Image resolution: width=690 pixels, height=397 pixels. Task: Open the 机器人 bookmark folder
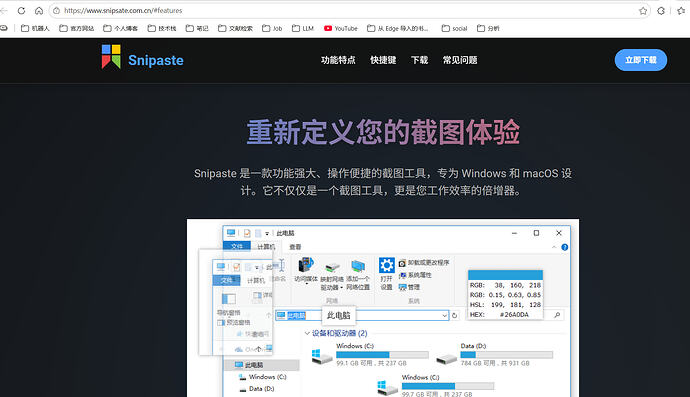[x=35, y=28]
